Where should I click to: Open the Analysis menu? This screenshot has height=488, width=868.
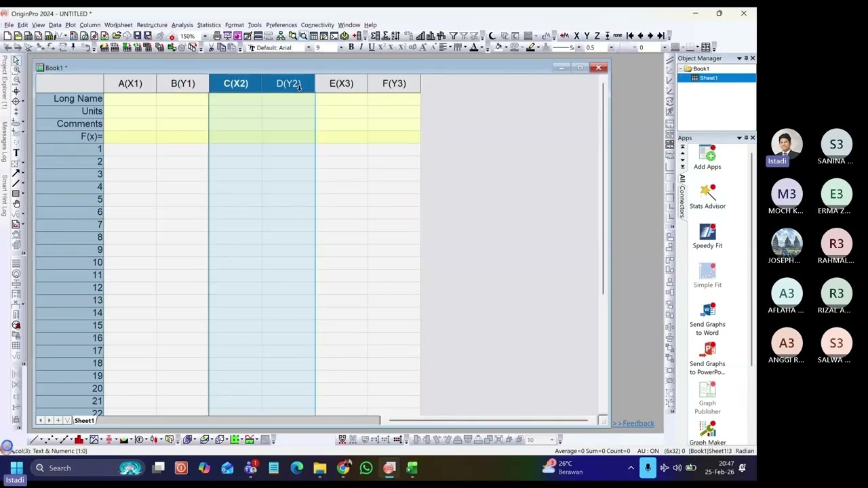pyautogui.click(x=182, y=25)
